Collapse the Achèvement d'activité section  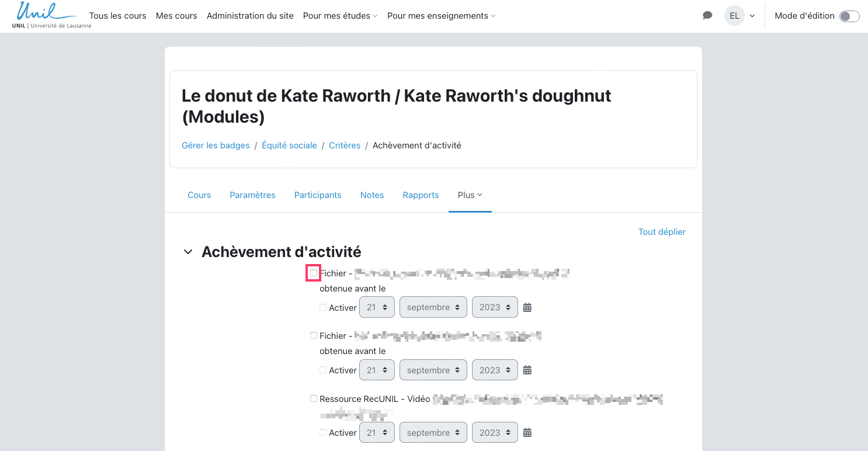coord(188,252)
